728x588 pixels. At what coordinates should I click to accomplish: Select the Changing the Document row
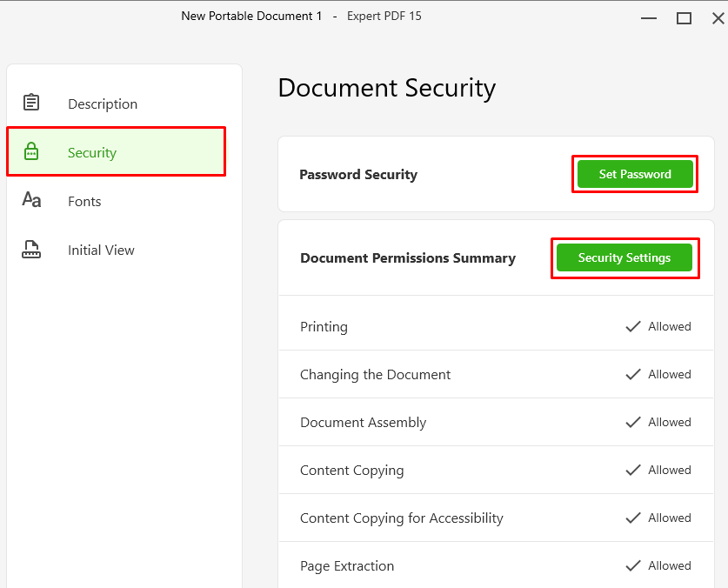coord(496,374)
